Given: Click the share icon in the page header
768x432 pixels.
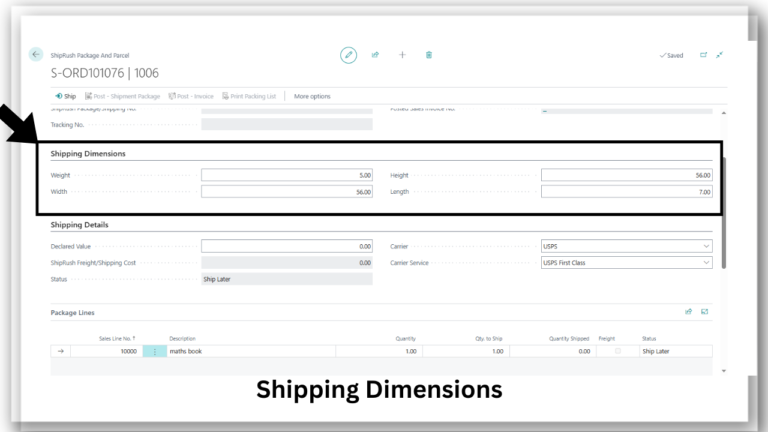Looking at the screenshot, I should point(375,55).
